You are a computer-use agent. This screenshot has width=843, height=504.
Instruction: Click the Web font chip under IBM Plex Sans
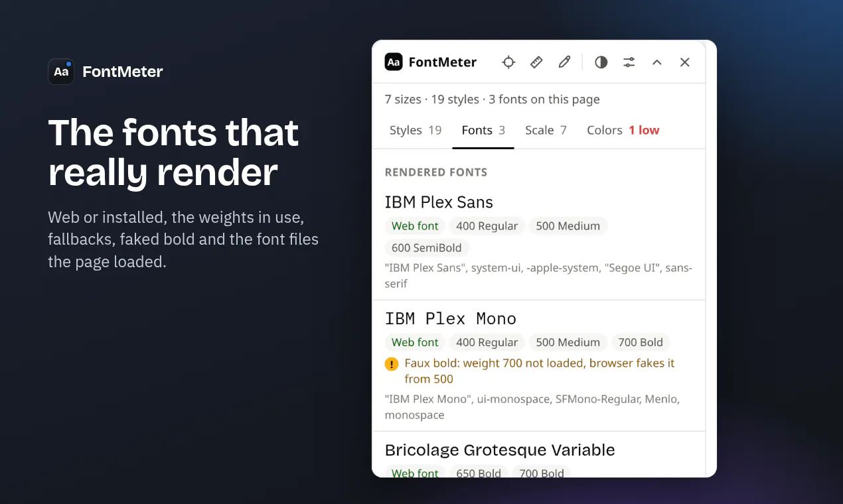click(x=415, y=226)
